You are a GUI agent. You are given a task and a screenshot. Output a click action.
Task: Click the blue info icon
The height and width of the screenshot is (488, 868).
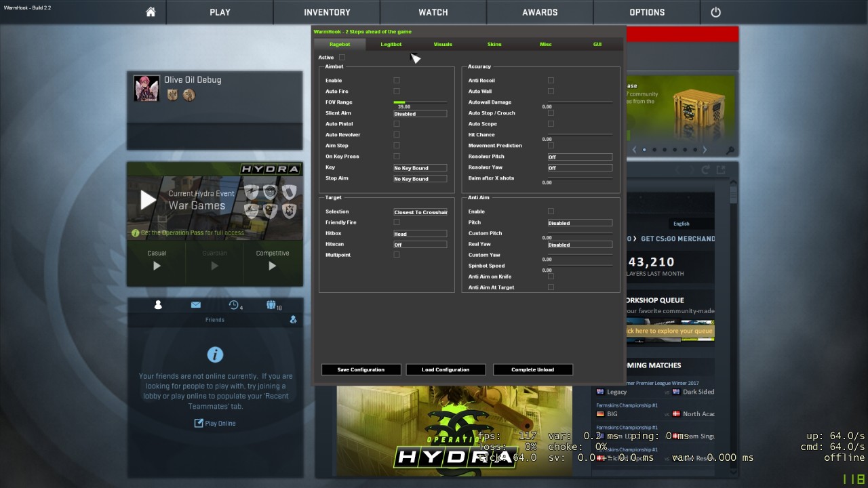click(x=215, y=354)
